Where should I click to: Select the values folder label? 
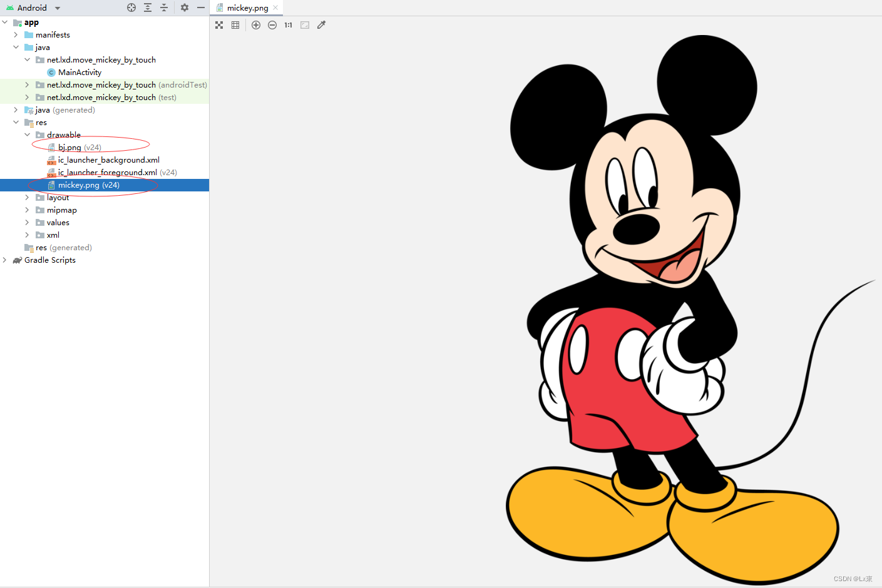coord(58,223)
